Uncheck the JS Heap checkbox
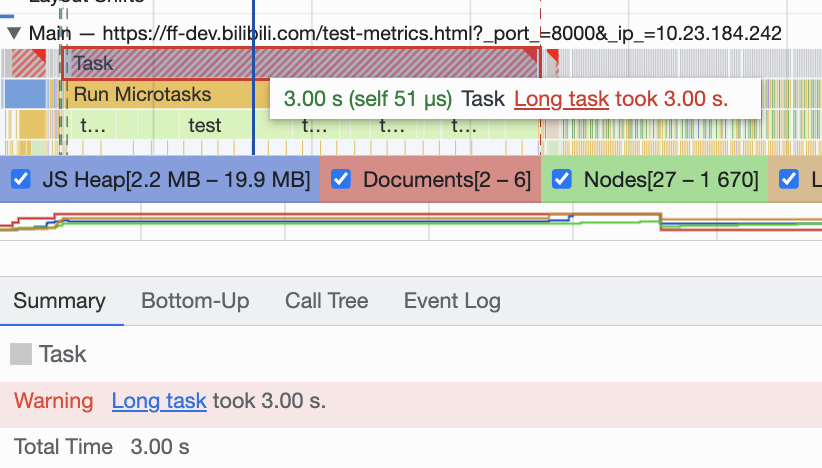Screen dimensions: 822x468 21,179
